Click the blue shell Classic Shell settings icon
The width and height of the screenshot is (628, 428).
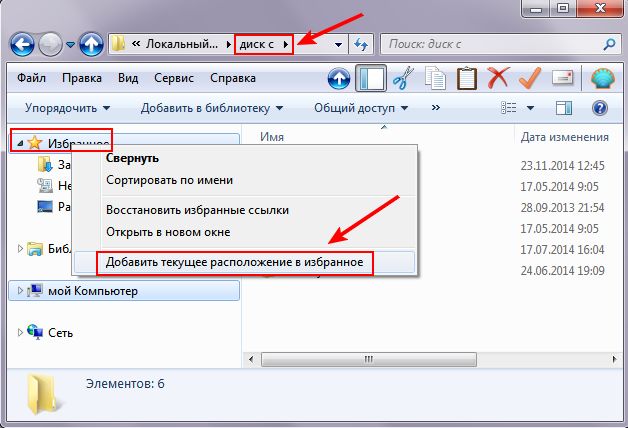603,78
